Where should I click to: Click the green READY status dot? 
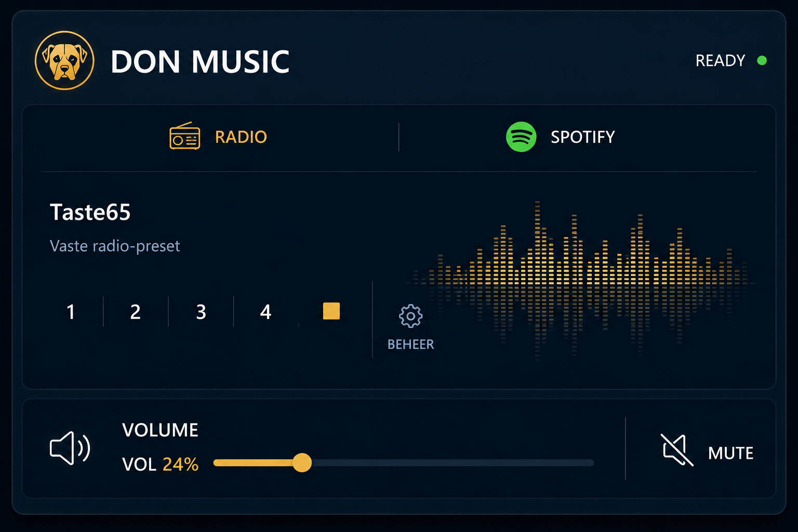click(762, 61)
